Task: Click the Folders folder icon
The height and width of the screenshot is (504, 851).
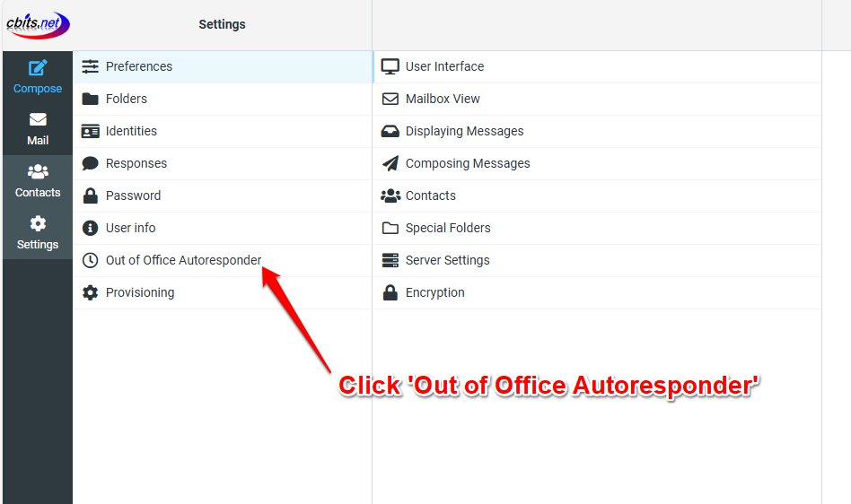Action: tap(90, 99)
